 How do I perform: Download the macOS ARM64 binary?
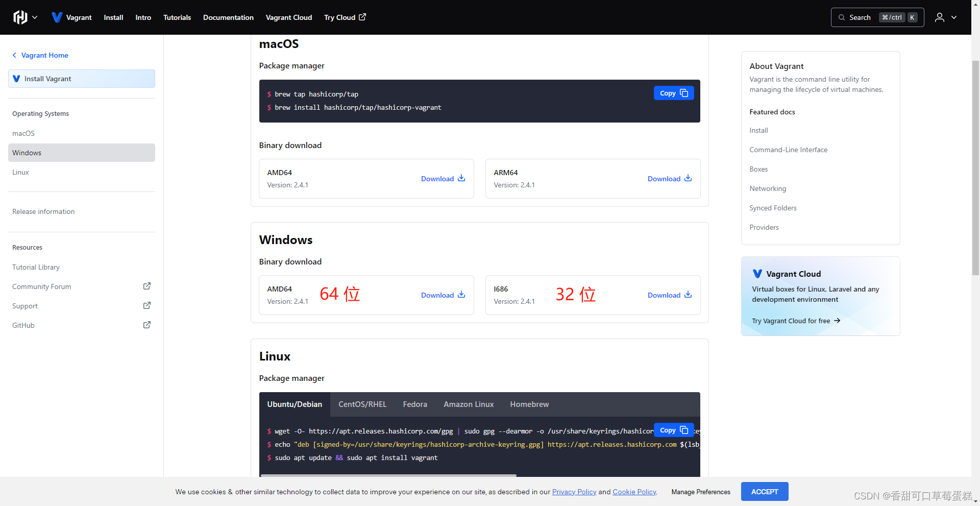point(670,179)
